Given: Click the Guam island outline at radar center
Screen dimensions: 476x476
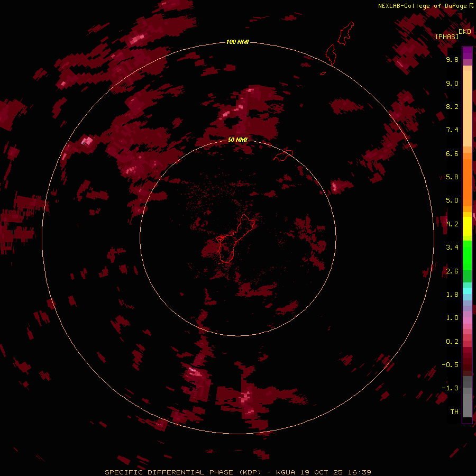Looking at the screenshot, I should point(234,239).
